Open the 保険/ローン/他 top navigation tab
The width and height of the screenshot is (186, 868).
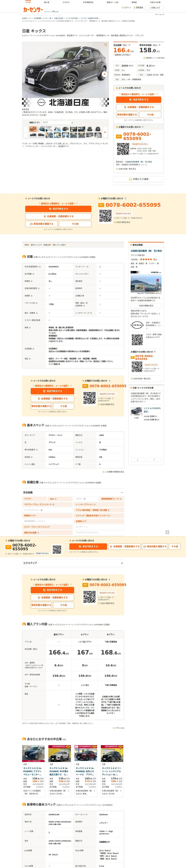[112, 2]
